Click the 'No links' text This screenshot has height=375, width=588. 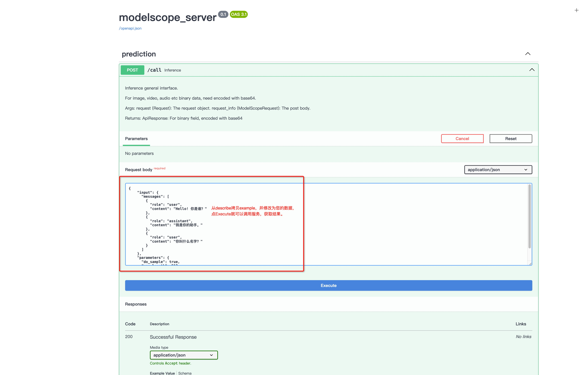[x=523, y=337]
